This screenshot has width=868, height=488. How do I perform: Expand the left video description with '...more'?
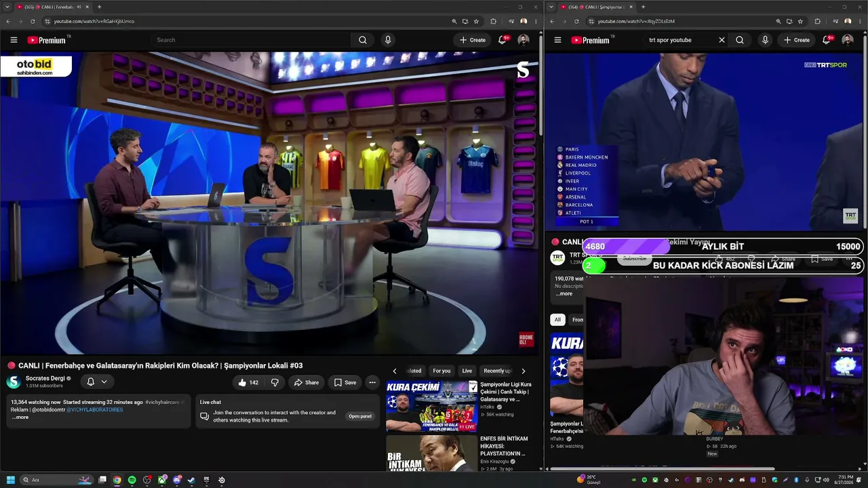tap(20, 418)
